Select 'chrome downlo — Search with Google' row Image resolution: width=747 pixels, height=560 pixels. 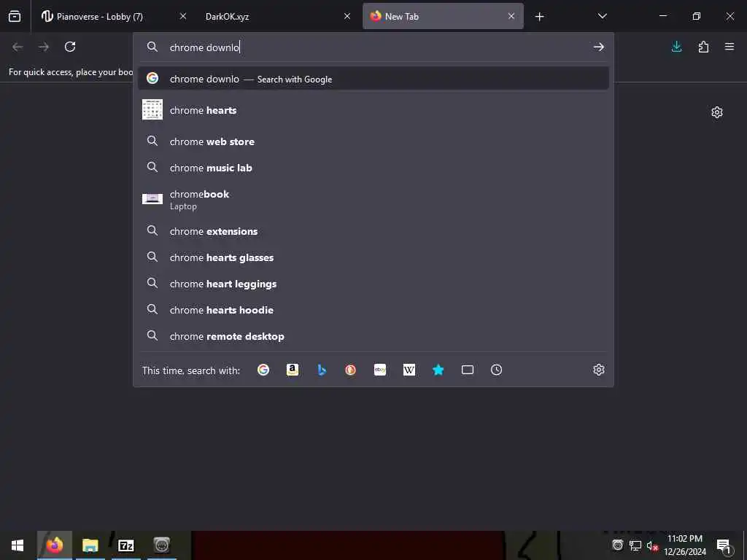click(x=373, y=79)
